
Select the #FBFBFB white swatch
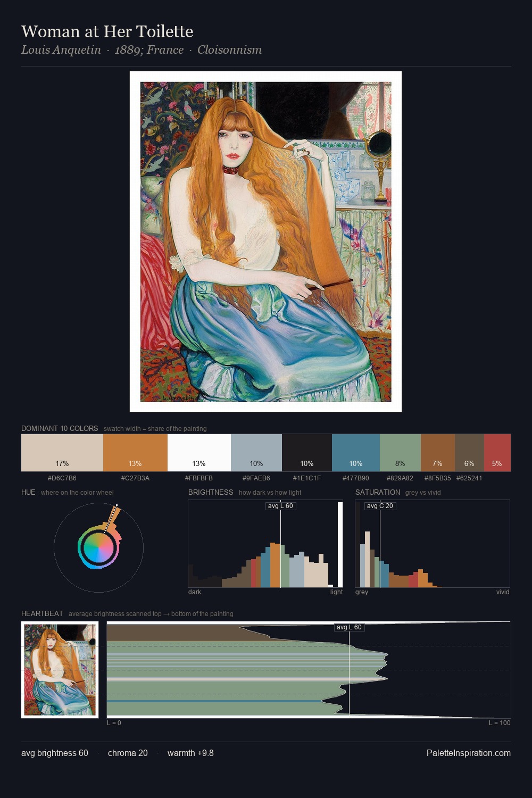point(199,453)
